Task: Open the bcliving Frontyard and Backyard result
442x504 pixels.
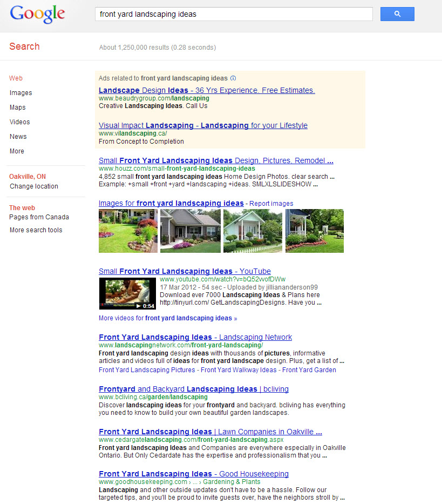Action: 194,389
